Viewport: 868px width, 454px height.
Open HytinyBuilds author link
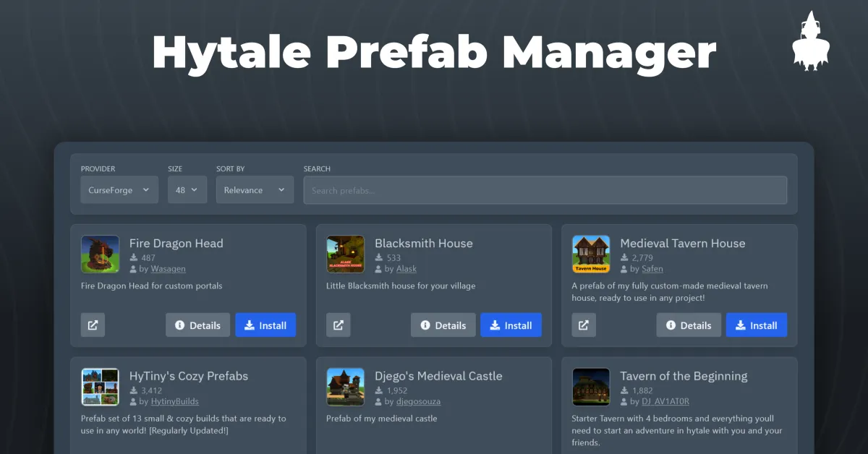coord(174,401)
